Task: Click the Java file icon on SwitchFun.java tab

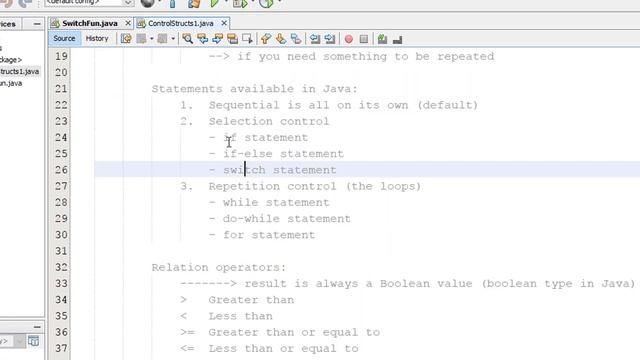Action: pos(55,23)
